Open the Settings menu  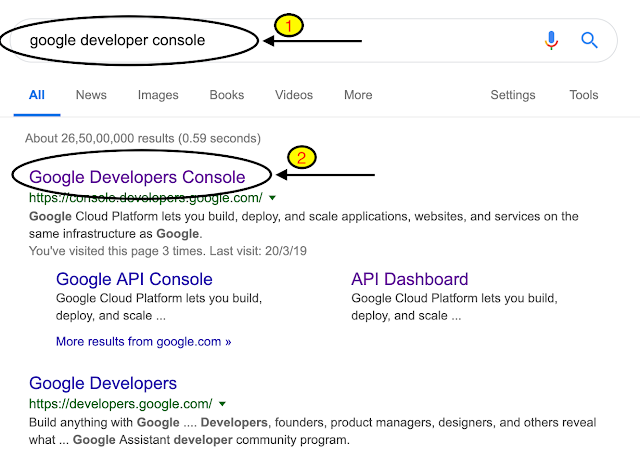click(512, 95)
